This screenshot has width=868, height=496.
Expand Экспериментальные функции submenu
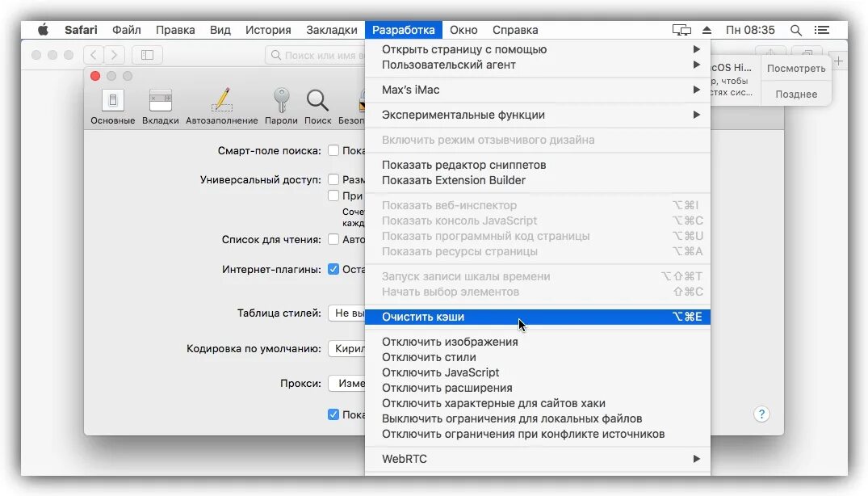[x=538, y=115]
